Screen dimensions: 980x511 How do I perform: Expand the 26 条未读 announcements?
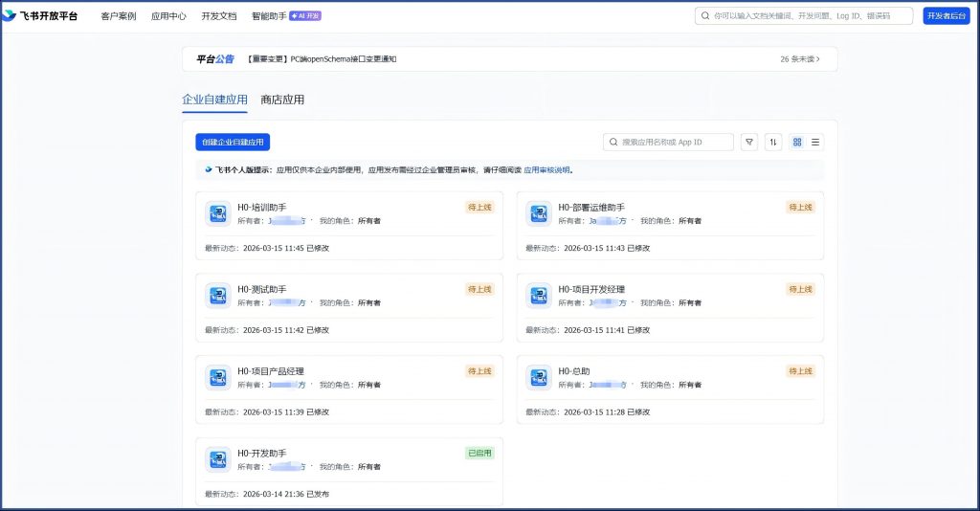(x=800, y=59)
